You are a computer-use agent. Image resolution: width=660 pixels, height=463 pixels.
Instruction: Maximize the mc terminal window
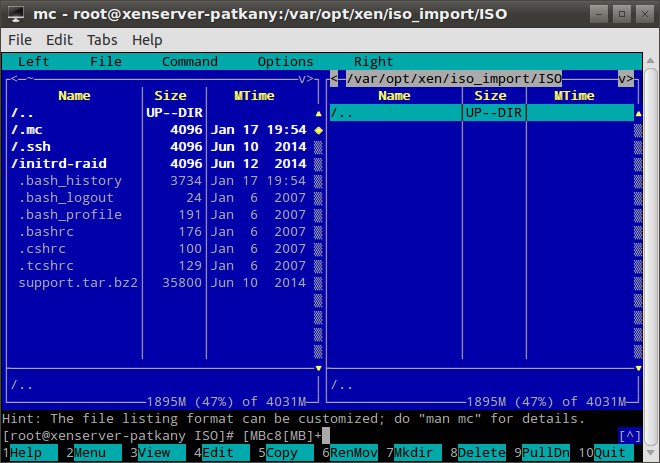[622, 14]
